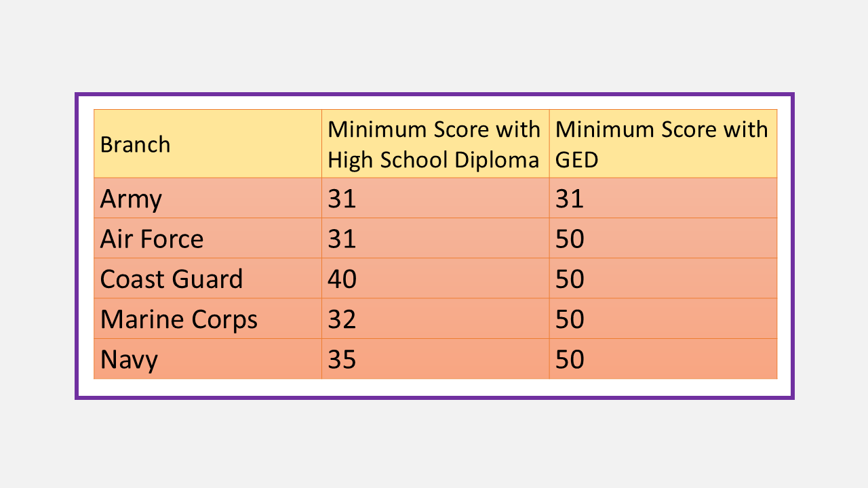Select the Army row label
The image size is (868, 488).
click(x=131, y=199)
